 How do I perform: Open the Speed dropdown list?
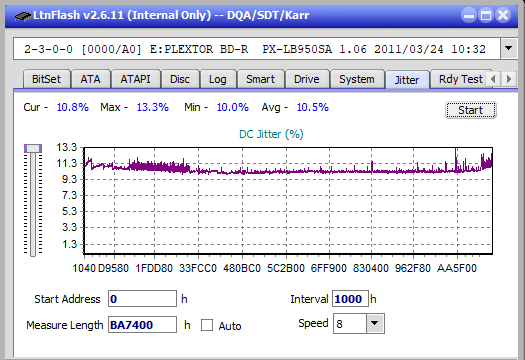pyautogui.click(x=375, y=323)
